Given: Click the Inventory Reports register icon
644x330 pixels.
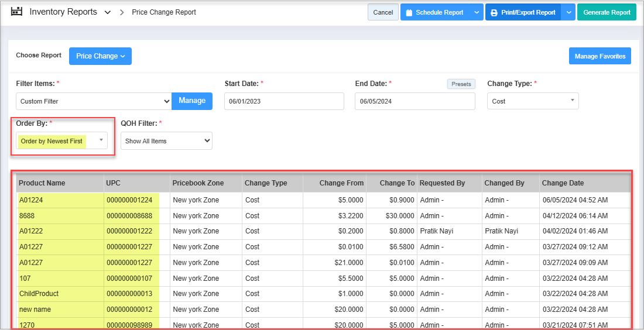Looking at the screenshot, I should [16, 12].
